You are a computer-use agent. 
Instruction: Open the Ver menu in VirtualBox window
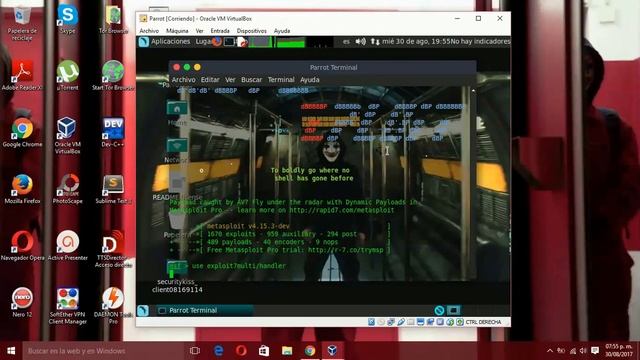pos(199,31)
